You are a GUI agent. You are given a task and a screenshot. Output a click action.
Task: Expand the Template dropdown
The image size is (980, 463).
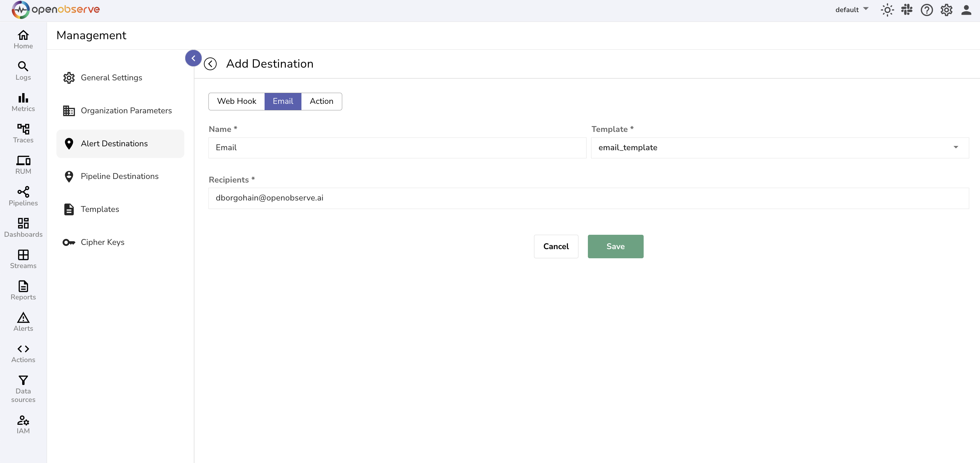click(956, 148)
